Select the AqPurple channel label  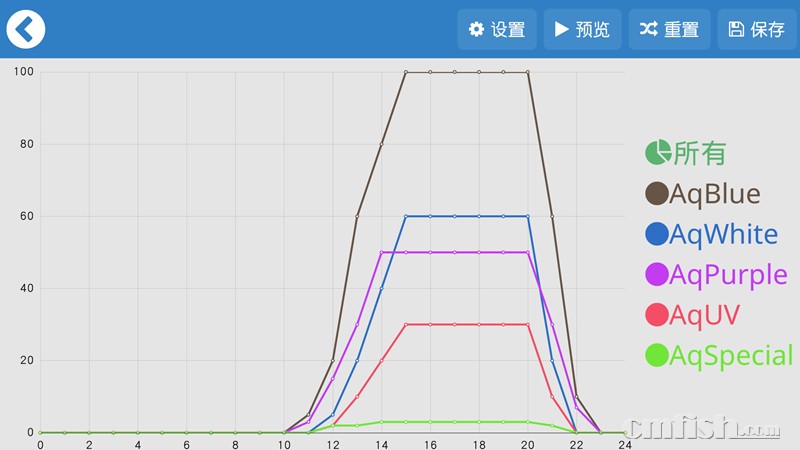coord(729,276)
